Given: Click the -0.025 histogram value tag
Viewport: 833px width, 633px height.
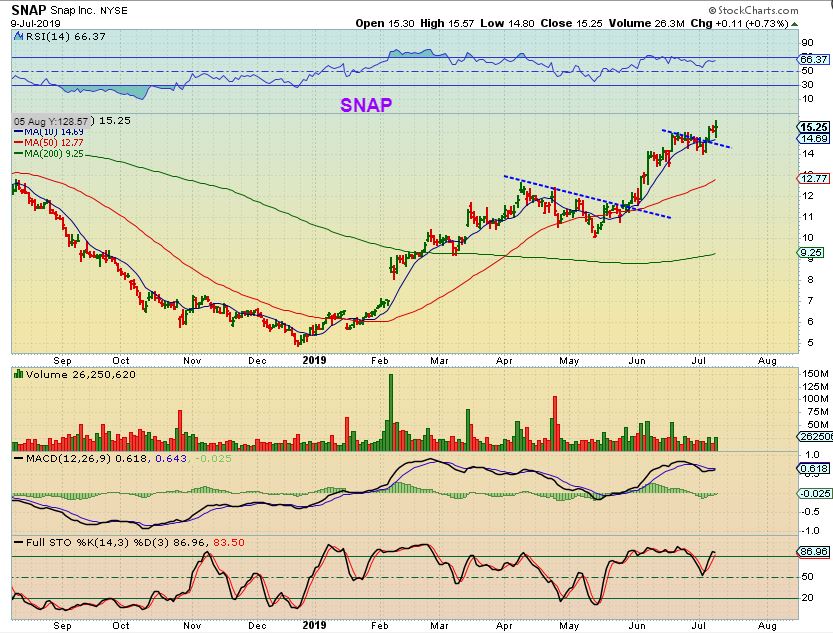Looking at the screenshot, I should point(814,493).
